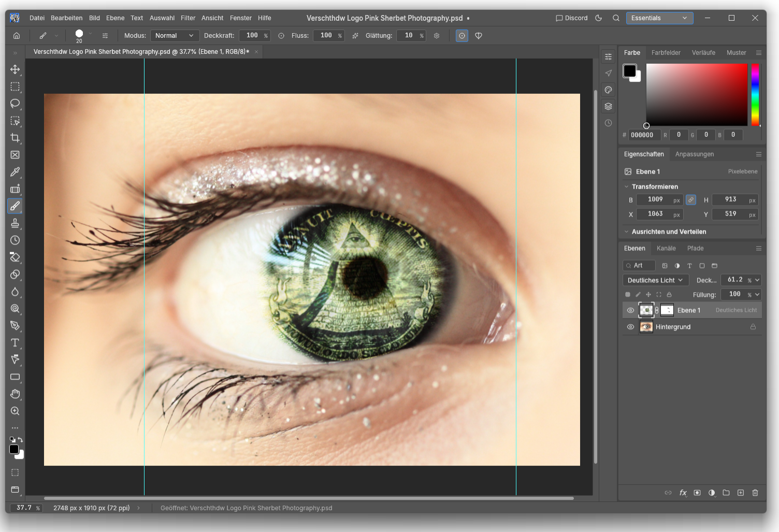This screenshot has height=532, width=779.
Task: Toggle airbrush build-up effect
Action: pos(355,36)
